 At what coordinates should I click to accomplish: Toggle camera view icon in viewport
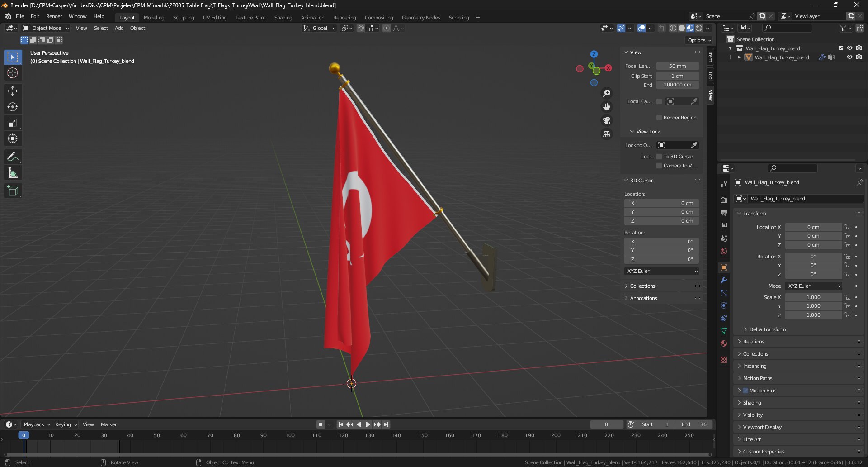607,120
